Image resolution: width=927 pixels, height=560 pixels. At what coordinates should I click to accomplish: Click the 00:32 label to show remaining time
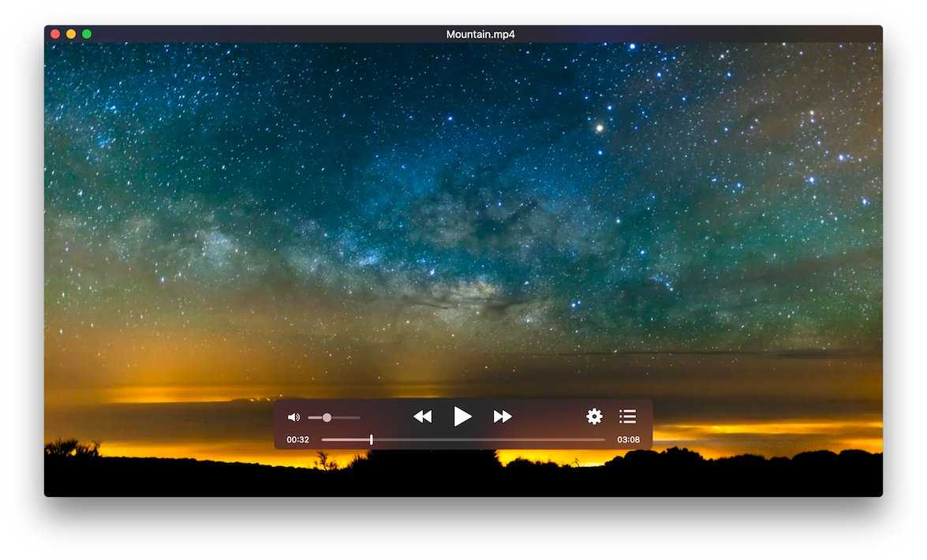(x=297, y=439)
